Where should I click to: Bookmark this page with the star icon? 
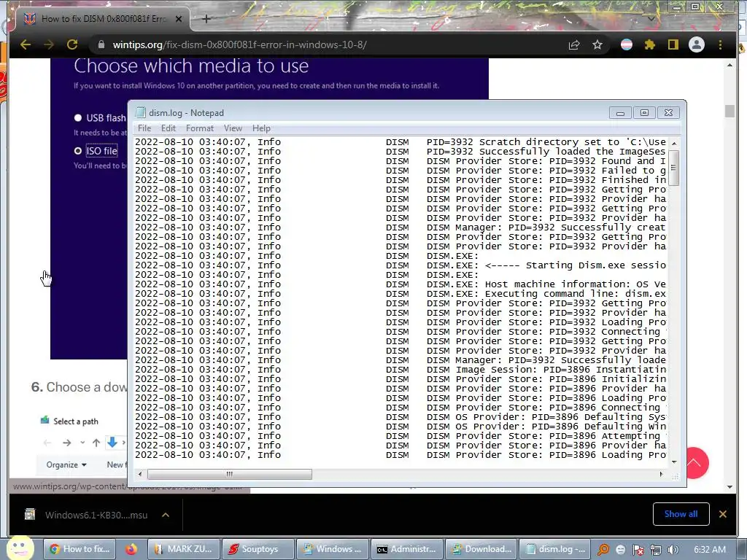(x=597, y=44)
